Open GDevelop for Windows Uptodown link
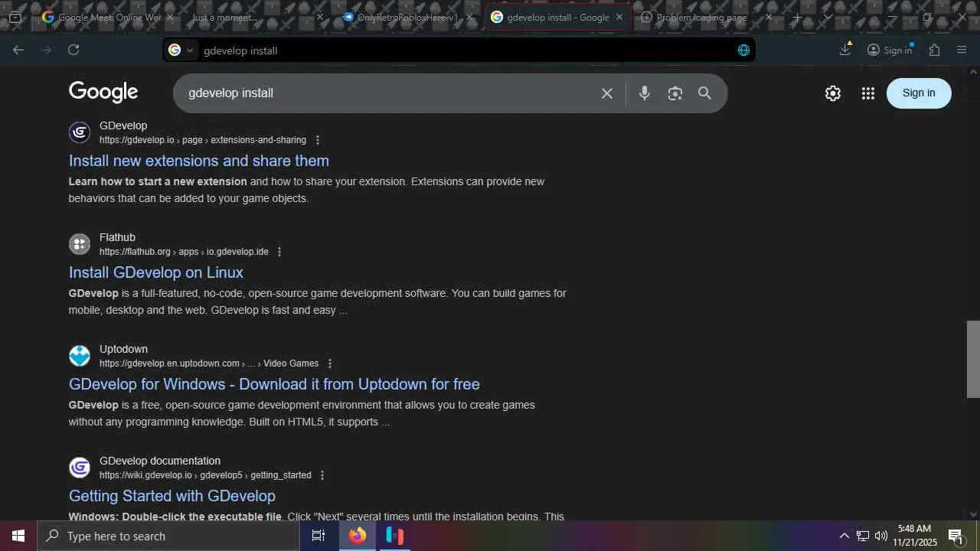The width and height of the screenshot is (980, 551). (274, 384)
